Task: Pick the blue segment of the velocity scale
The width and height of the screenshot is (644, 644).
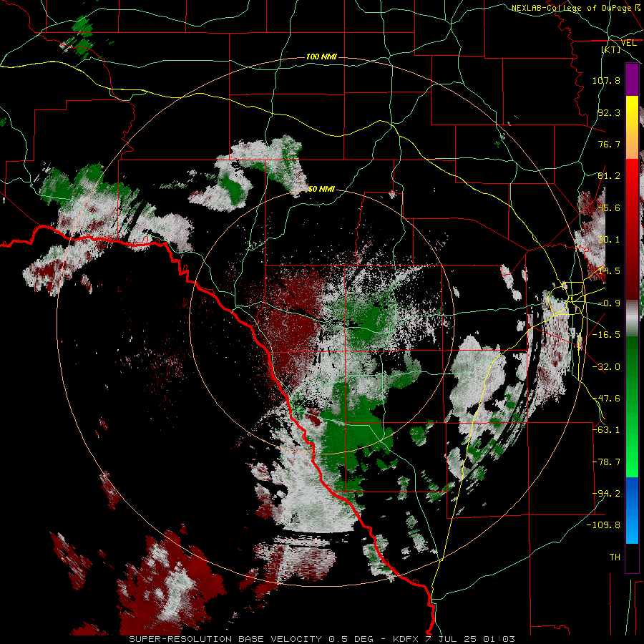Action: [632, 510]
